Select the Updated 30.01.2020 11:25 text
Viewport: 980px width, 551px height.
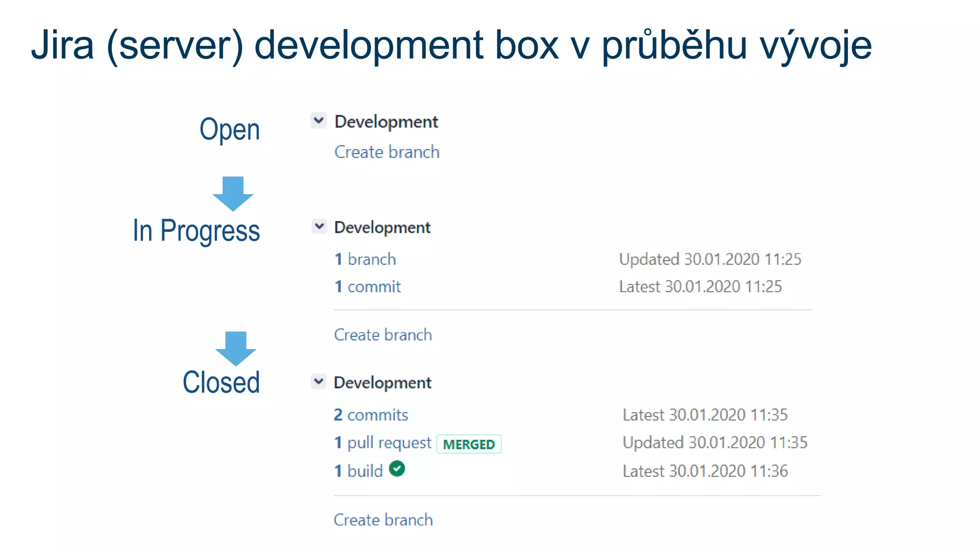point(710,259)
